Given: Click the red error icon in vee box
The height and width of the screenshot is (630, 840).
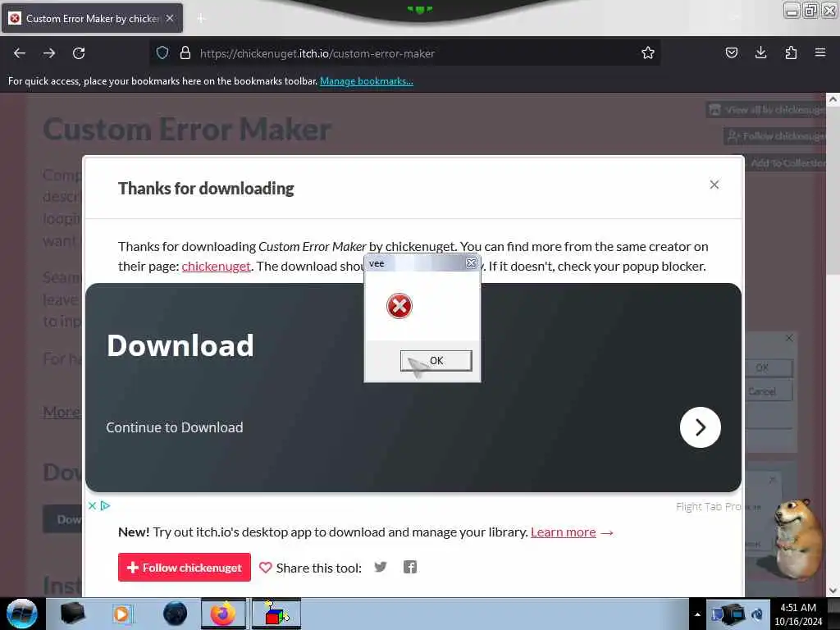Looking at the screenshot, I should [399, 306].
